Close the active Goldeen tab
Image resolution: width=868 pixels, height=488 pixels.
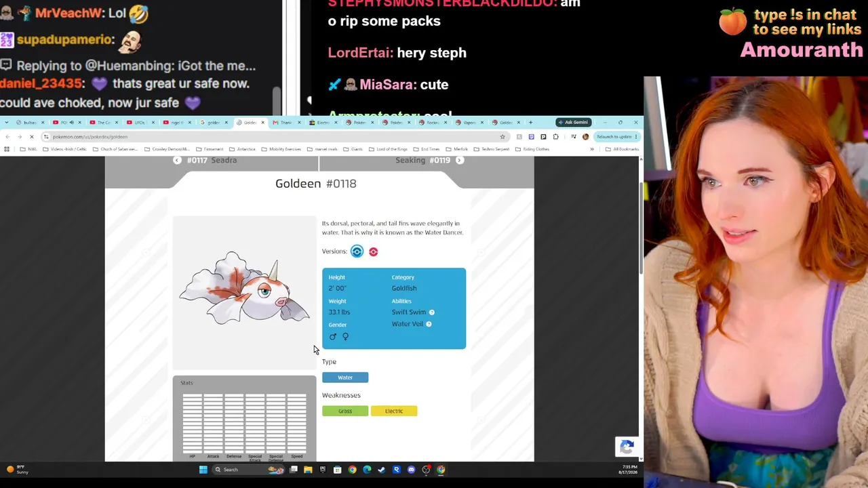[262, 123]
